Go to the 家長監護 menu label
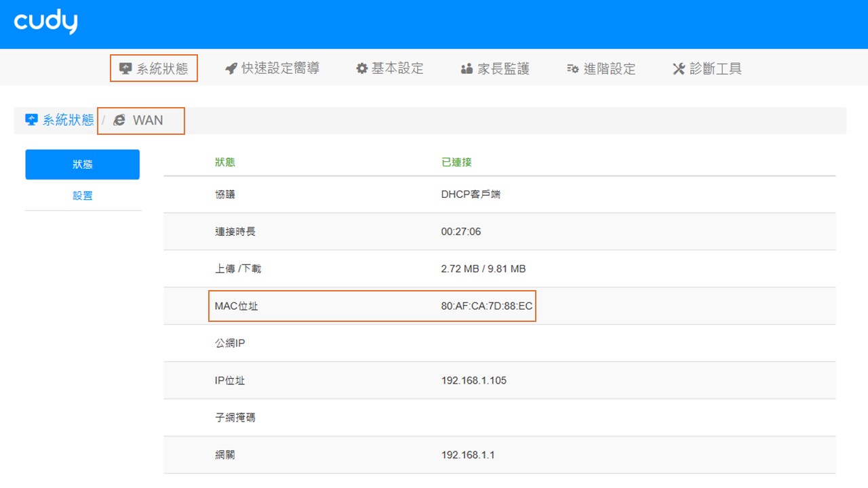Image resolution: width=868 pixels, height=488 pixels. (x=503, y=68)
